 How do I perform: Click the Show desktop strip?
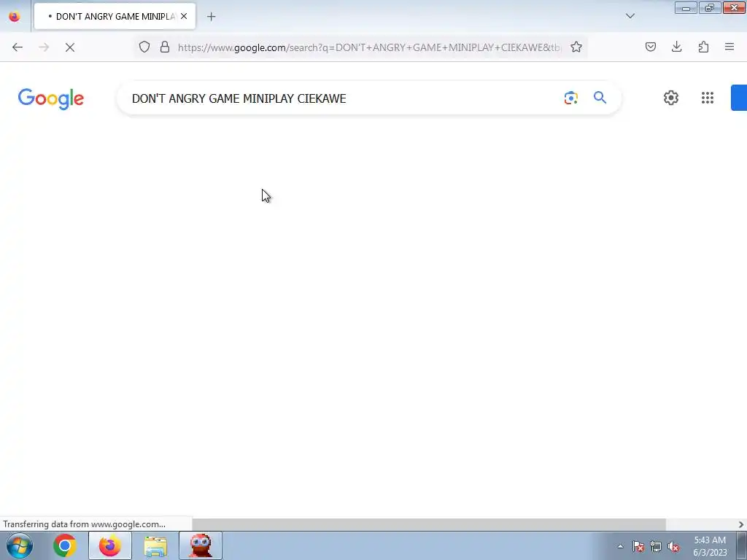click(x=742, y=545)
